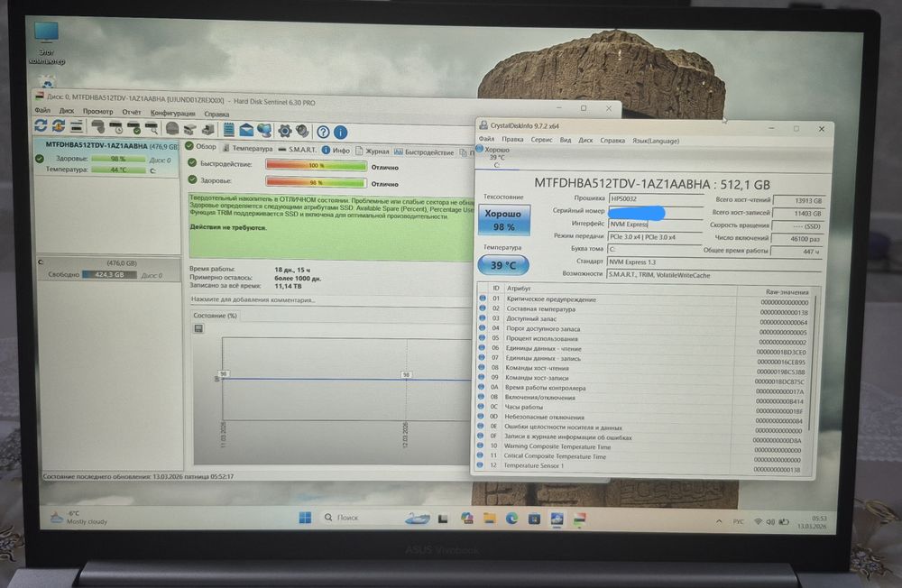The image size is (902, 588).
Task: Click the envelope send-report icon
Action: (x=246, y=130)
